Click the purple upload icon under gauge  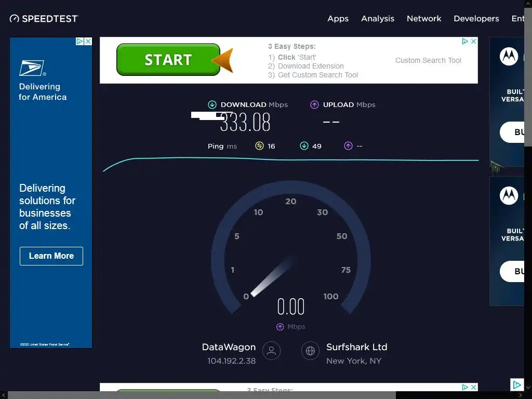coord(280,327)
